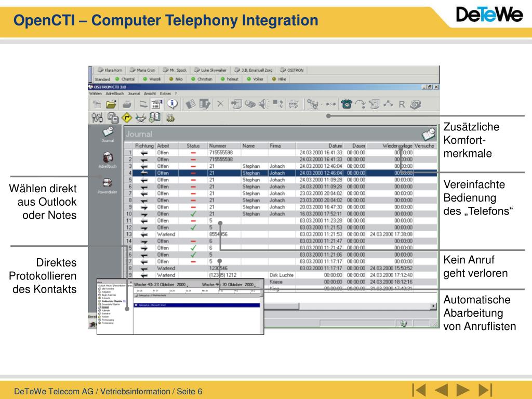Sort journal by the Datum column header

pos(320,145)
